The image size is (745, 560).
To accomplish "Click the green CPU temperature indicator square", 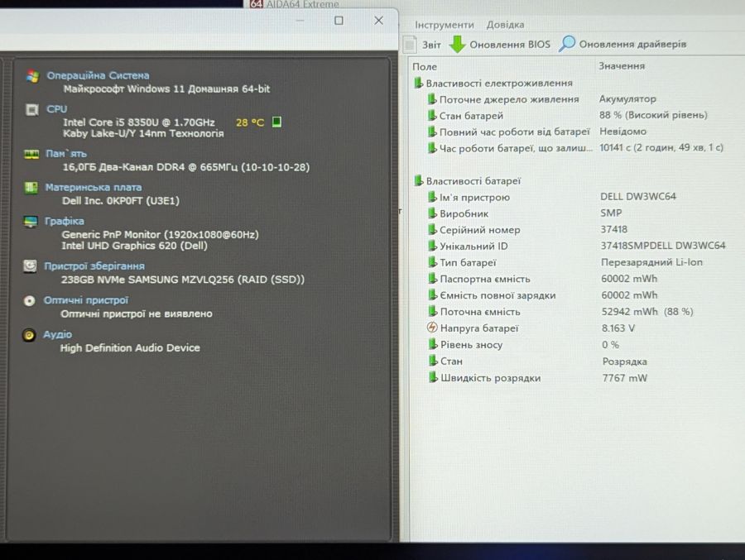I will point(276,122).
